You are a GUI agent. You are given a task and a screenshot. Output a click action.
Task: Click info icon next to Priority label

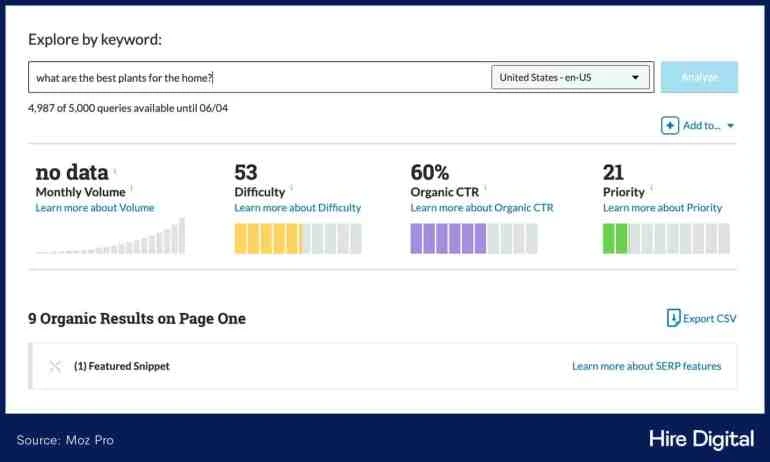point(651,188)
